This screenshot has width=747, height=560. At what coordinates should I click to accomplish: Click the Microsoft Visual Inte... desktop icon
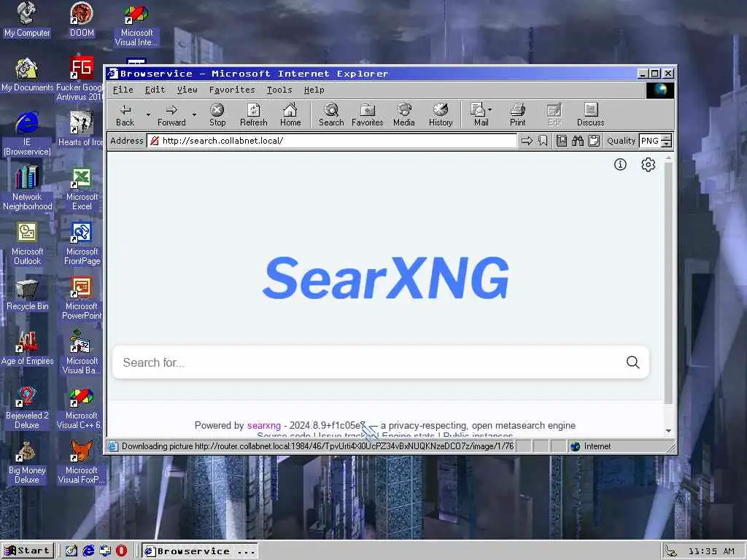click(x=136, y=25)
